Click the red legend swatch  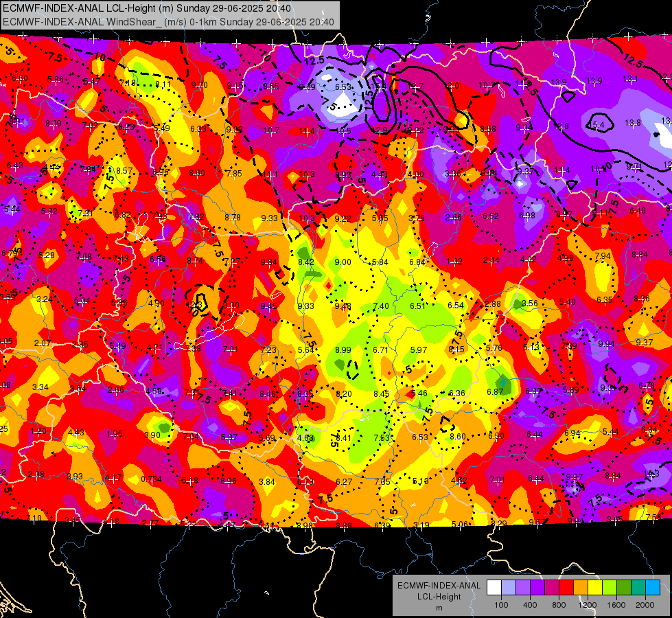point(566,588)
